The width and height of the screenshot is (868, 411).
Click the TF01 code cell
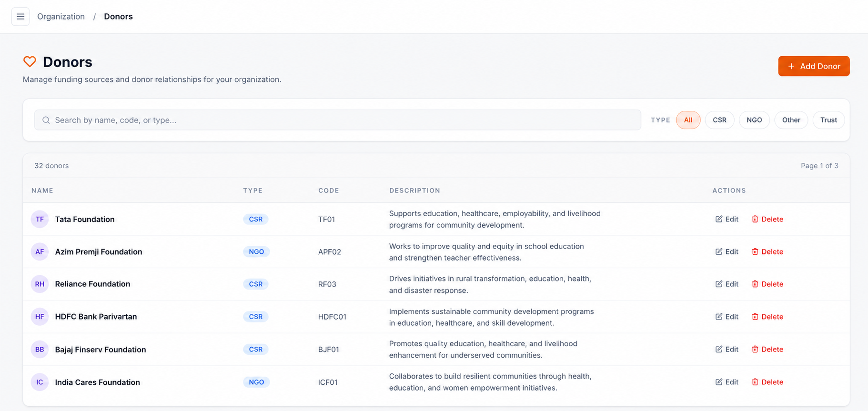click(327, 220)
